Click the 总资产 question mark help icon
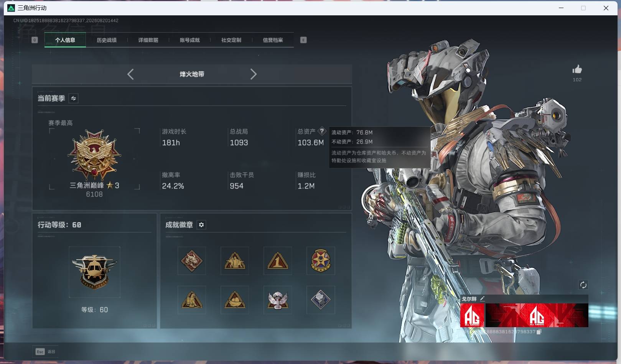621x364 pixels. coord(322,131)
